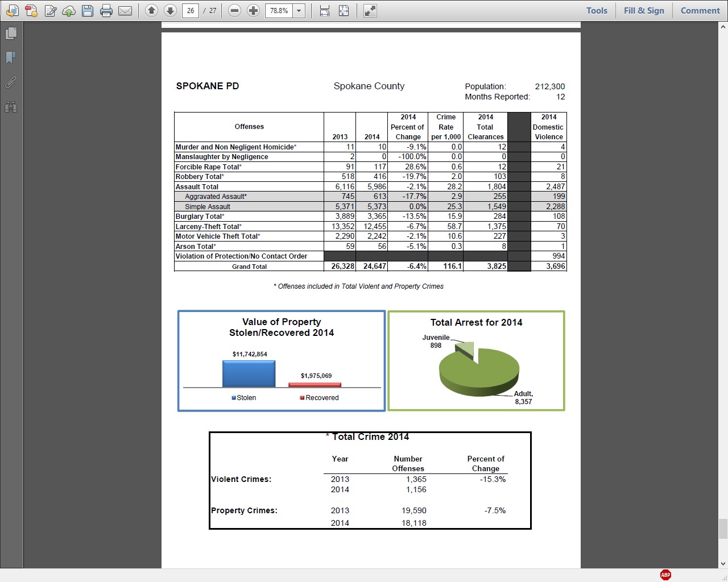Go to previous page arrow
Viewport: 728px width, 582px height.
(x=151, y=10)
